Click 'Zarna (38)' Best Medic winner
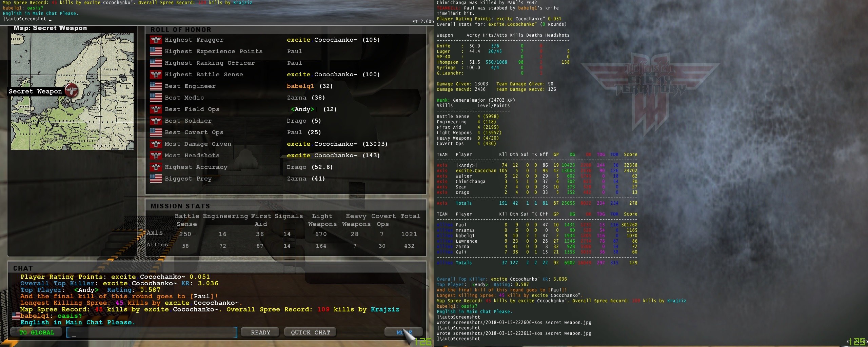Image resolution: width=868 pixels, height=347 pixels. [306, 98]
